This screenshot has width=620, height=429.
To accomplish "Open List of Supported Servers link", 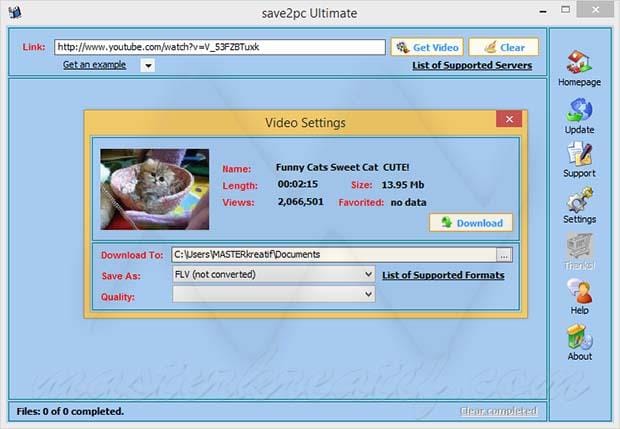I will (472, 65).
